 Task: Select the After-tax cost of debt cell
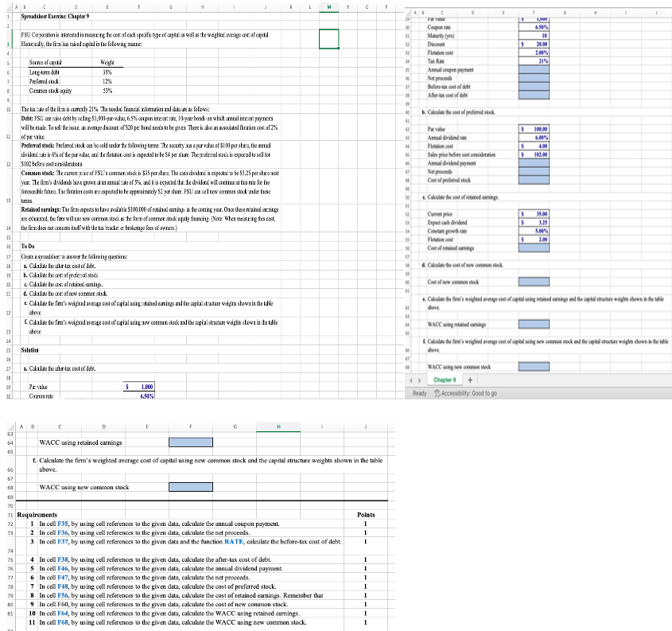(534, 95)
